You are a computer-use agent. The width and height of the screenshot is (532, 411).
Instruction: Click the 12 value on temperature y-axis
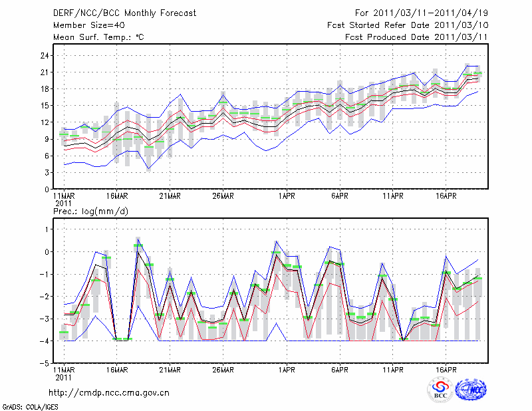click(x=41, y=122)
